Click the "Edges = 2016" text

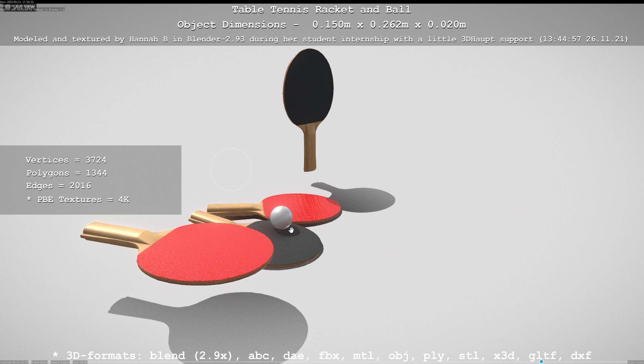click(x=59, y=186)
